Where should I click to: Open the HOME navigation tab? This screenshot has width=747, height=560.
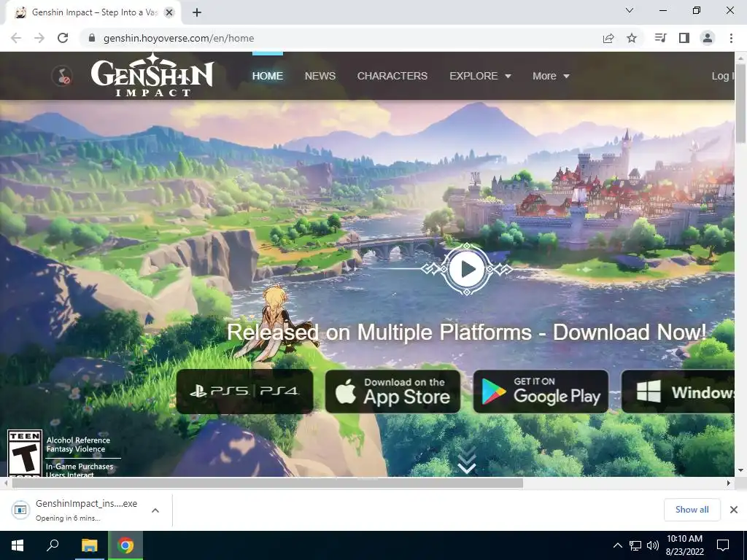tap(267, 76)
